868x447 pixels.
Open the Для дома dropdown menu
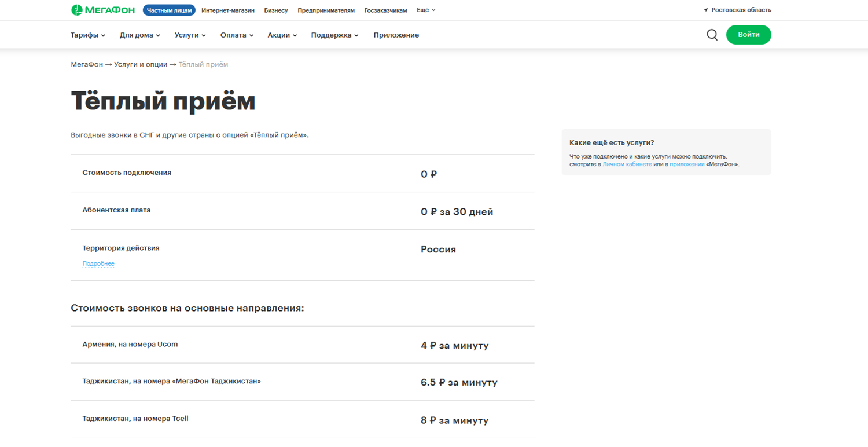[x=140, y=35]
